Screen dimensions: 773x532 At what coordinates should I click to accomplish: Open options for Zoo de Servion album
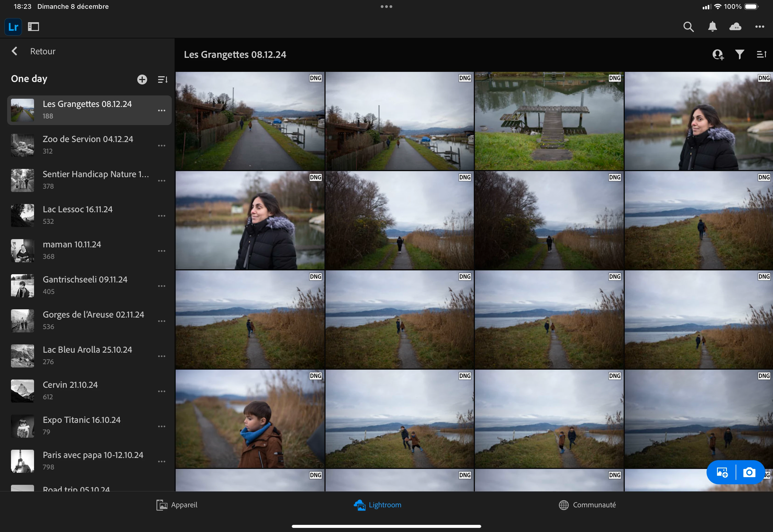click(162, 146)
